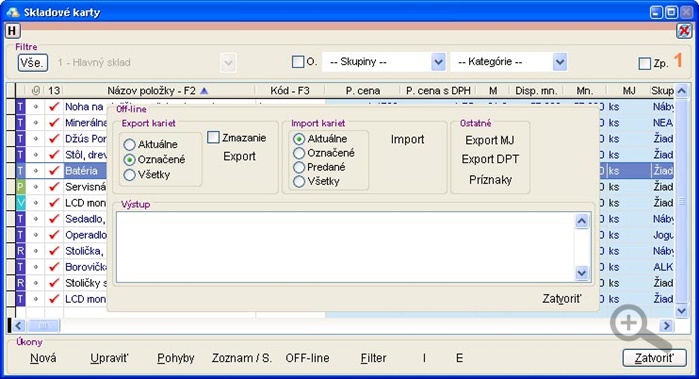Click Zatvoriť in the Off-line panel
This screenshot has width=699, height=379.
(x=561, y=298)
